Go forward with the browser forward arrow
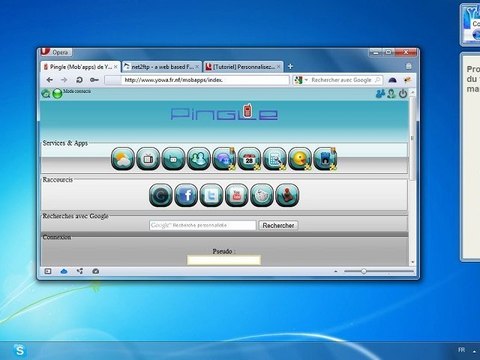This screenshot has width=480, height=360. 64,80
